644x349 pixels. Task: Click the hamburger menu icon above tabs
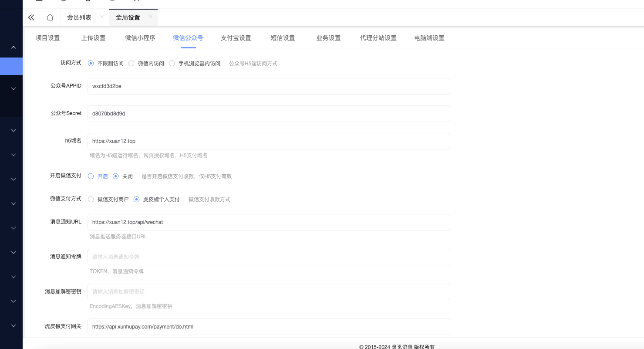click(x=39, y=2)
